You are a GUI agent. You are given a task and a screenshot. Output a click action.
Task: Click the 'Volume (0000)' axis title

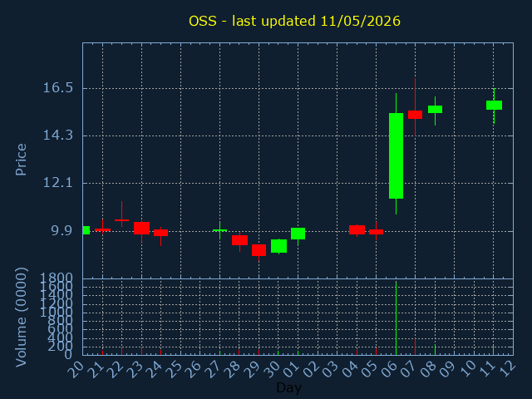click(x=21, y=318)
